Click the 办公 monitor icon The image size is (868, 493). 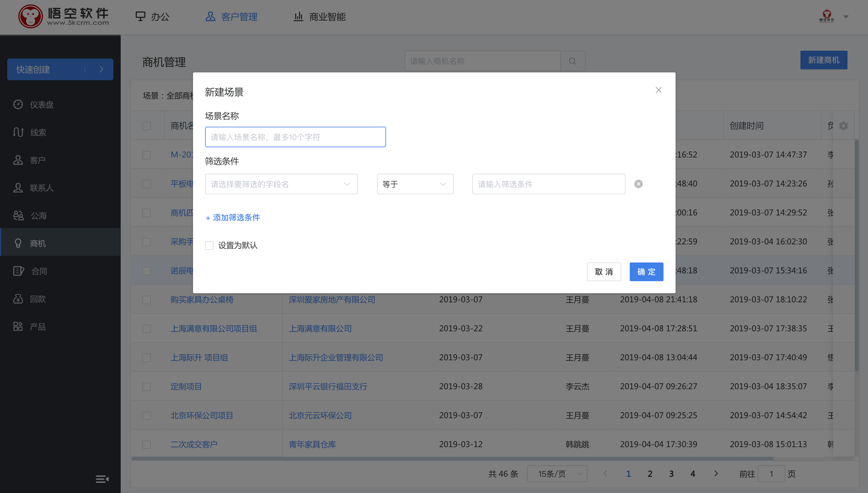pos(141,16)
